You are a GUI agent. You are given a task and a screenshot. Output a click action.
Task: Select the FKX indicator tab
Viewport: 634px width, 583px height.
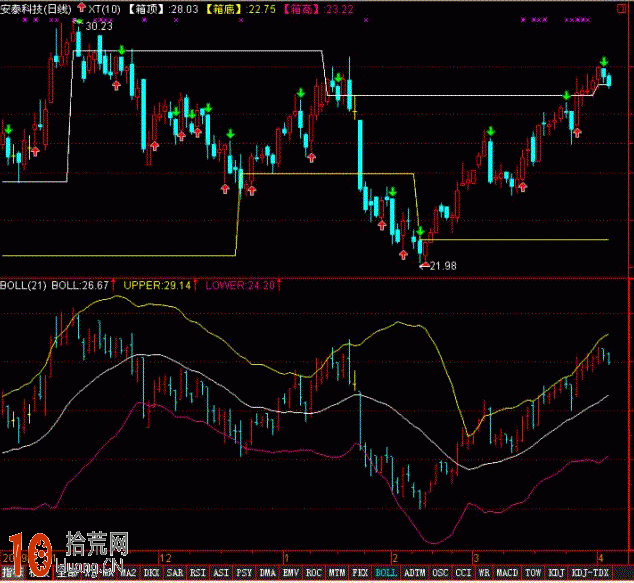coord(359,573)
